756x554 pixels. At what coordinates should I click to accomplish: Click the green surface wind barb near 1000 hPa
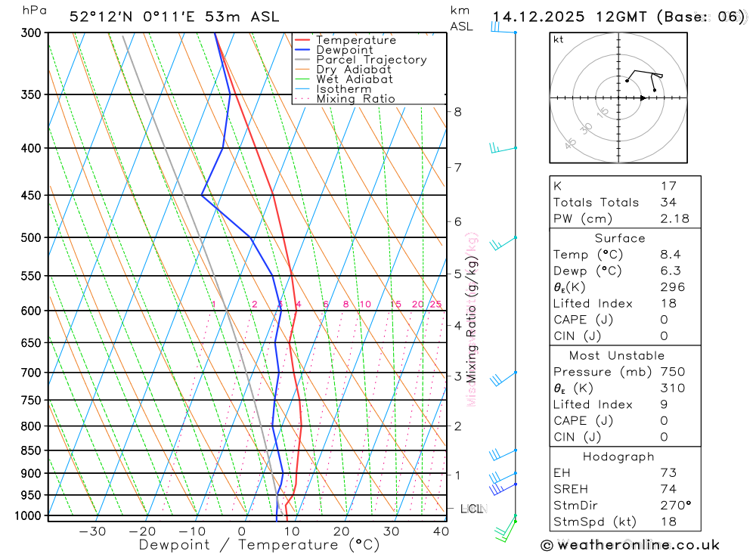click(x=506, y=531)
